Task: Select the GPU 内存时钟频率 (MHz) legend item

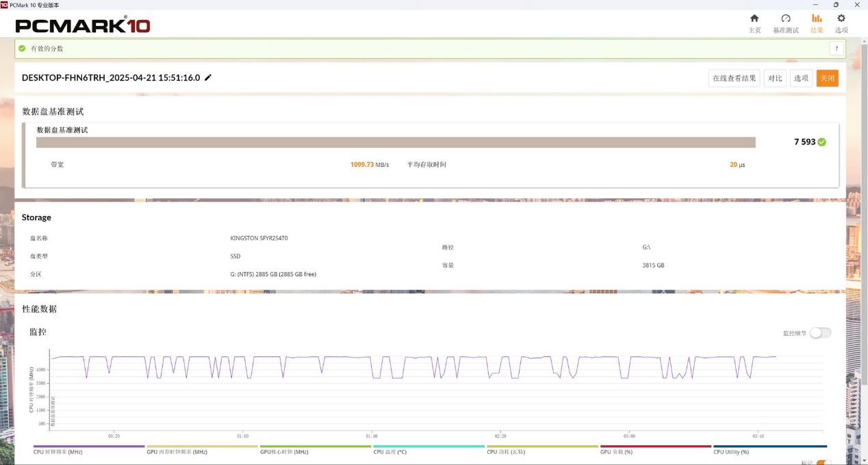Action: [203, 449]
